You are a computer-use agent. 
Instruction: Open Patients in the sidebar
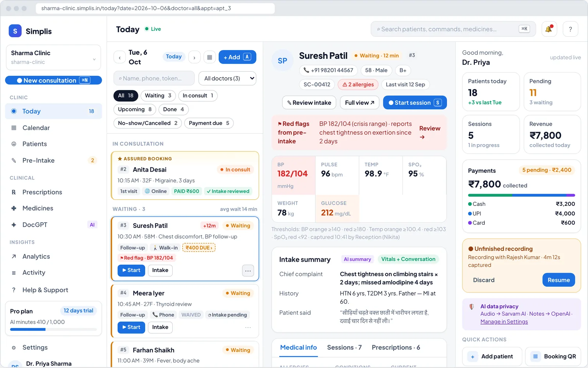click(53, 144)
